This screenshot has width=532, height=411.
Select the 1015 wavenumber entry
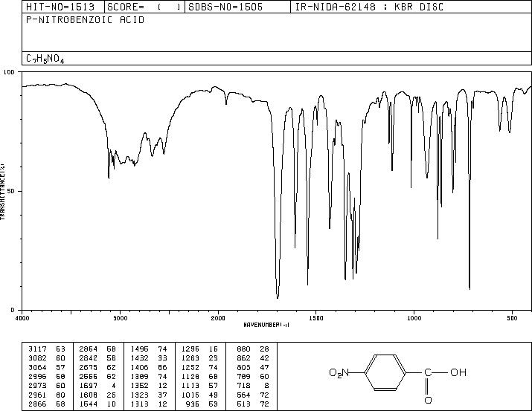190,395
